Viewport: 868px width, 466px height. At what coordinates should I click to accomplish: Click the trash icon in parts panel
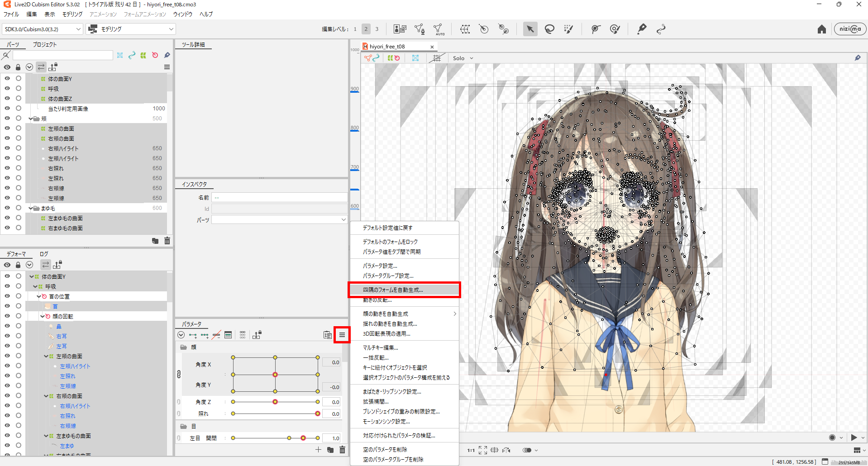click(x=167, y=241)
